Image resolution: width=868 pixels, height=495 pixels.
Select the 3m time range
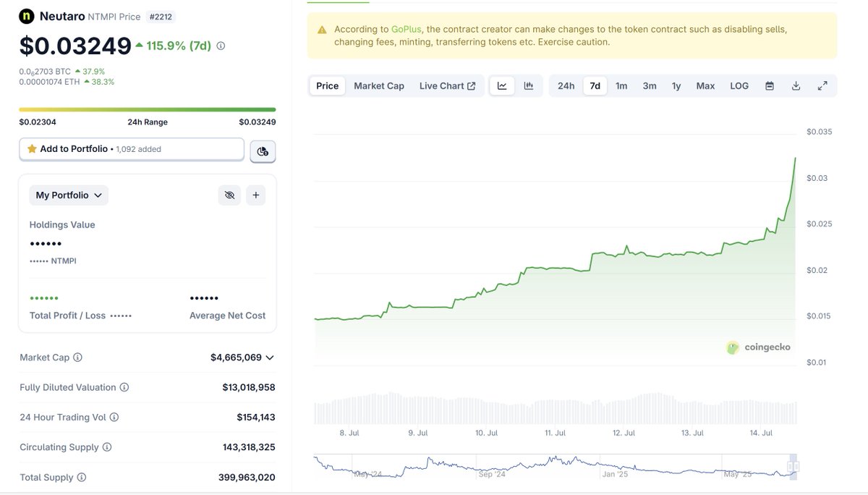point(650,85)
